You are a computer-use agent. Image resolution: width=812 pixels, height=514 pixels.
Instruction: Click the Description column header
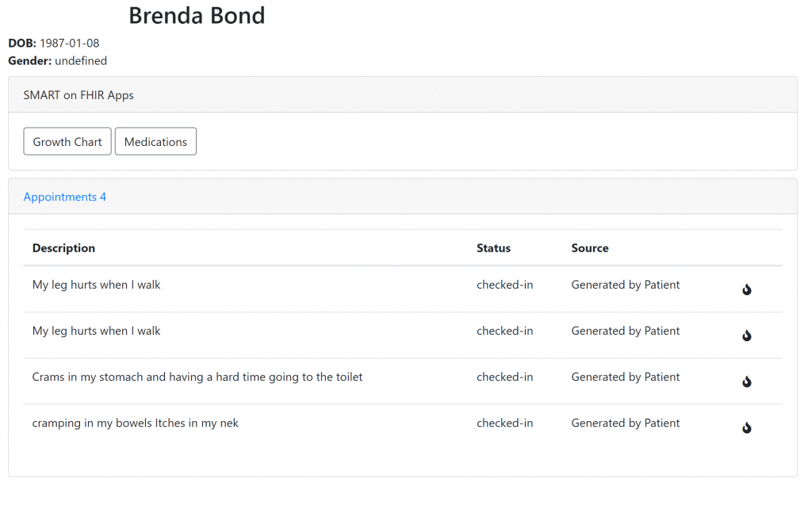63,247
